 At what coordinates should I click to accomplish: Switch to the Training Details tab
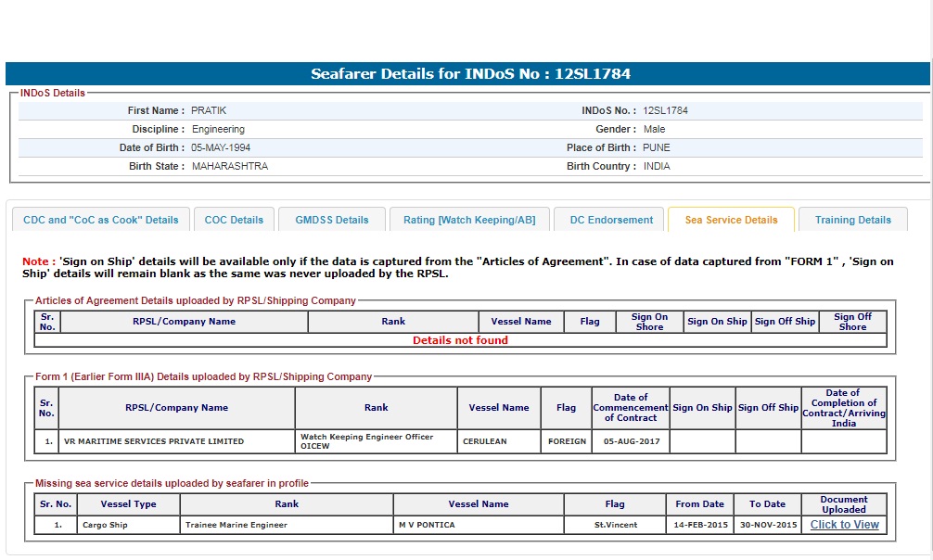click(852, 220)
